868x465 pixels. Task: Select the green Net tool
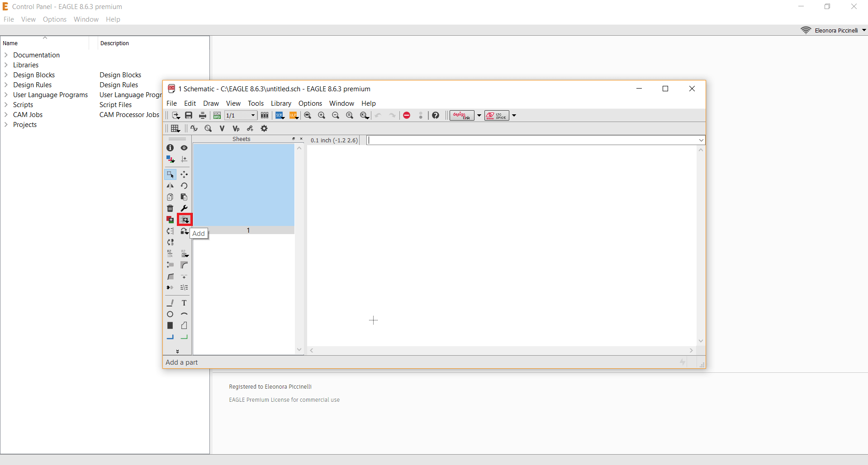(x=184, y=337)
